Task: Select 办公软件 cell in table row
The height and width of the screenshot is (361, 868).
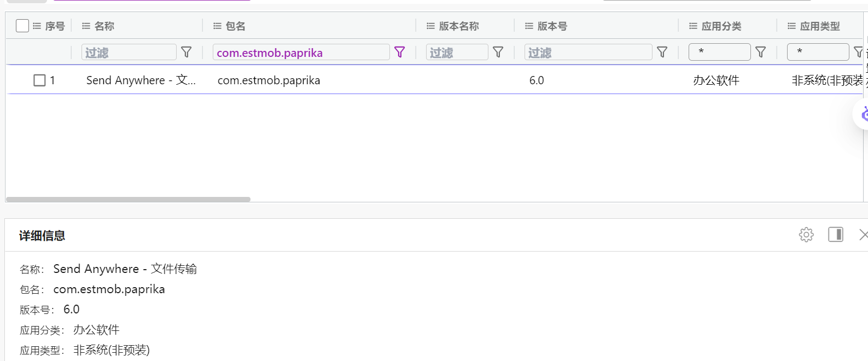Action: click(x=716, y=80)
